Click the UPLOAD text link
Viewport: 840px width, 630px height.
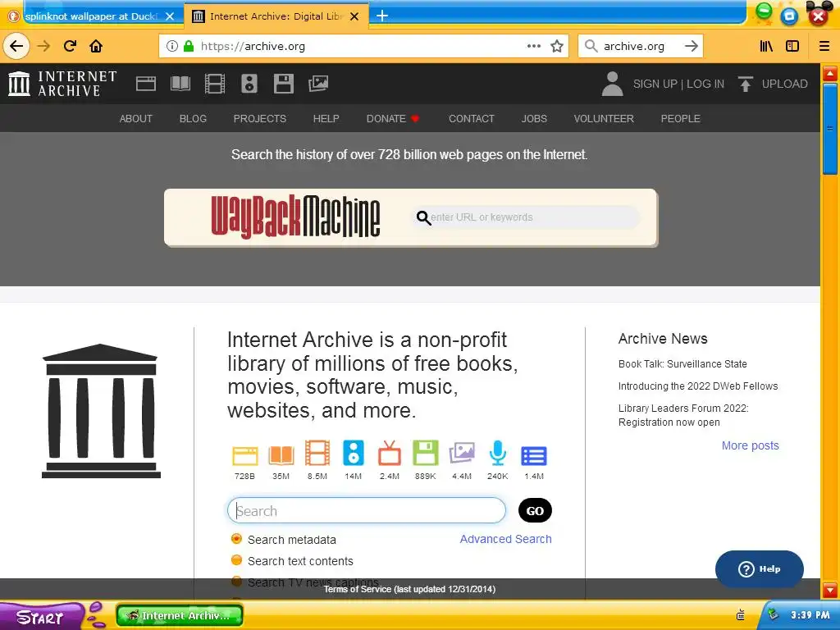785,84
